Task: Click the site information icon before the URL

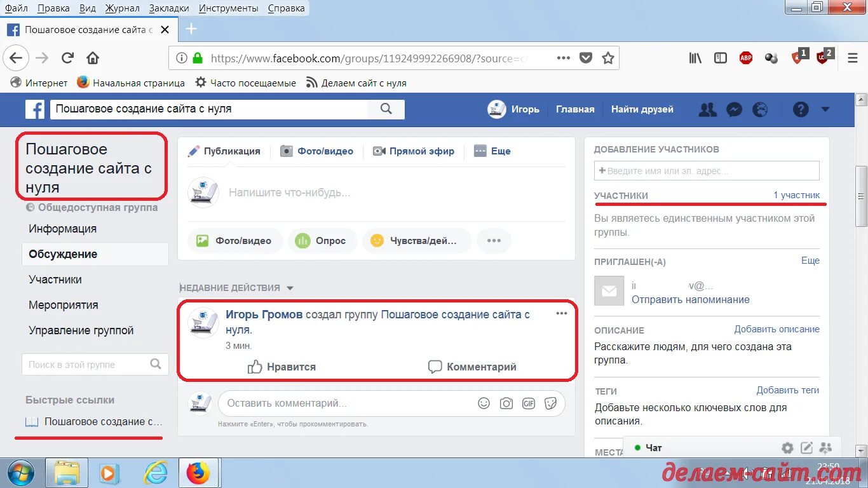Action: click(182, 58)
